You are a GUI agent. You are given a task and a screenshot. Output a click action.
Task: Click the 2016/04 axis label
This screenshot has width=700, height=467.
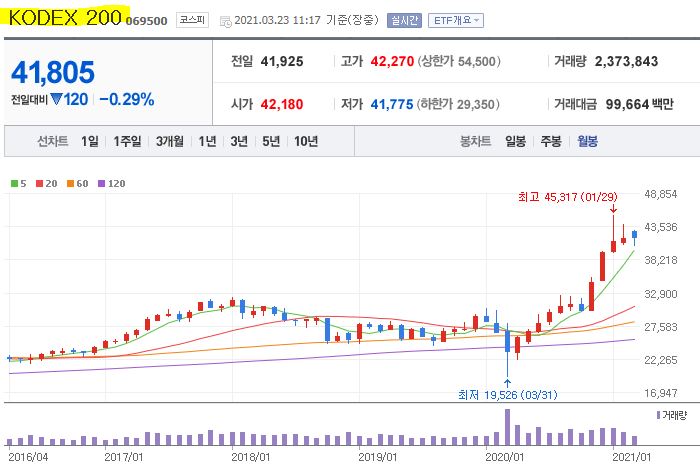click(x=28, y=457)
